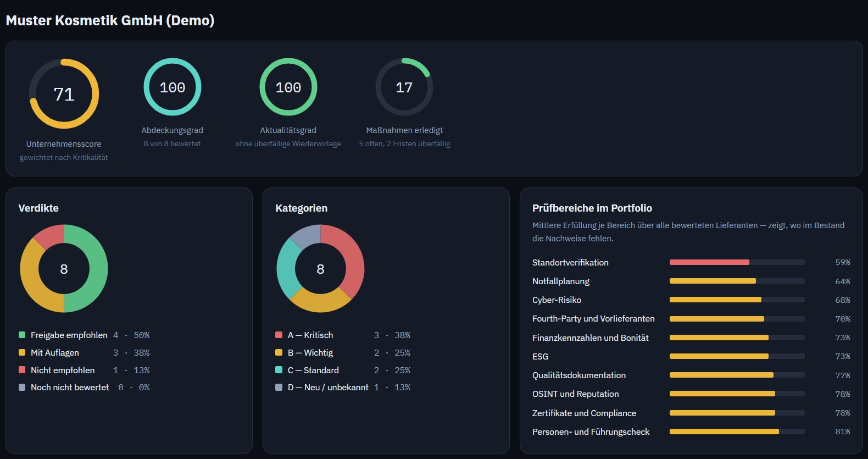Click the red Nicht empfohlen legend swatch
The width and height of the screenshot is (868, 459).
click(22, 370)
